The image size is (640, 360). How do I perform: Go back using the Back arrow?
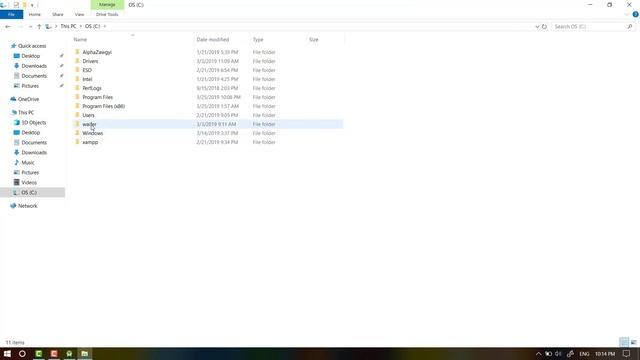pos(8,27)
